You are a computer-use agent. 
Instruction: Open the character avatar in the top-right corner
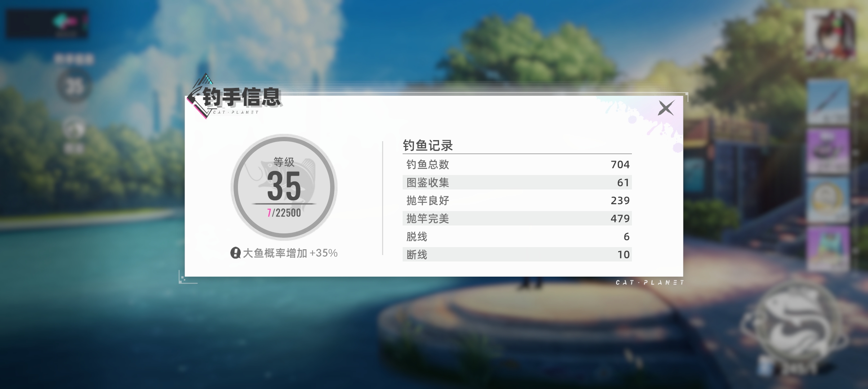[x=831, y=35]
